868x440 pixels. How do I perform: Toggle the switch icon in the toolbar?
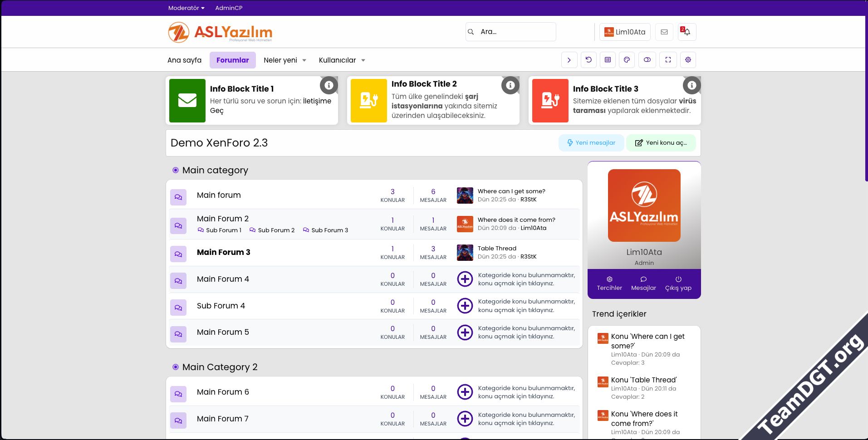(x=647, y=60)
